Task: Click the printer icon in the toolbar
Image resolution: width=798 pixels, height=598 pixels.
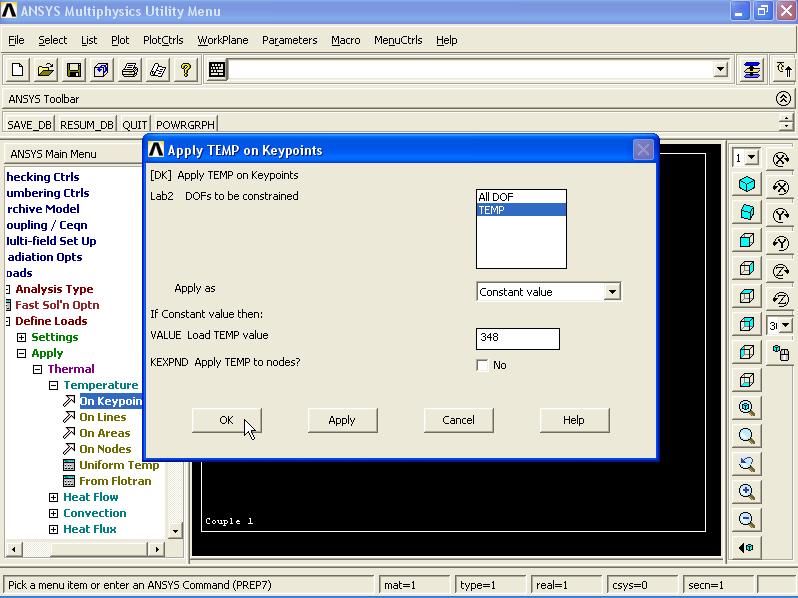Action: (x=130, y=70)
